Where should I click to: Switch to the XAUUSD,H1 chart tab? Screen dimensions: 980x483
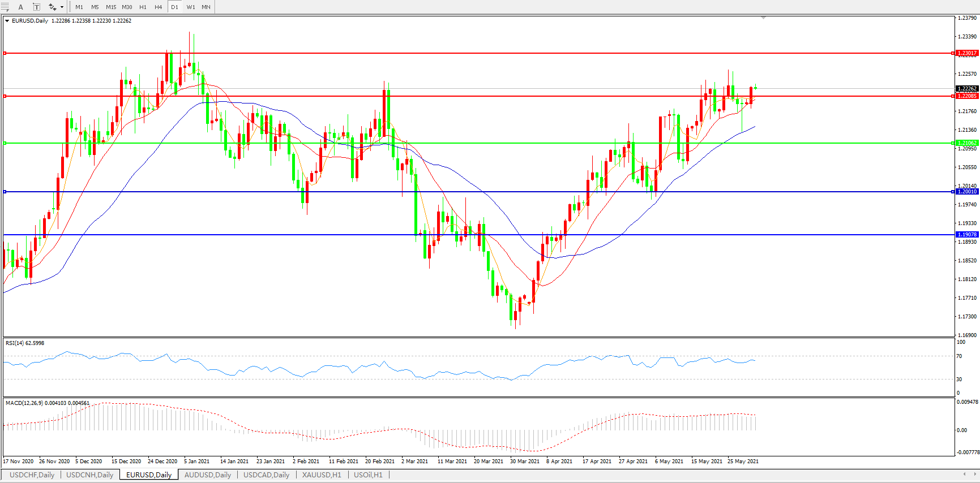click(x=322, y=475)
